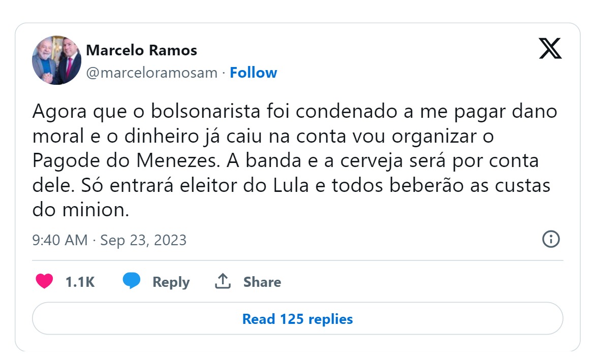The height and width of the screenshot is (364, 593).
Task: Click the share upload arrow icon
Action: click(x=223, y=281)
